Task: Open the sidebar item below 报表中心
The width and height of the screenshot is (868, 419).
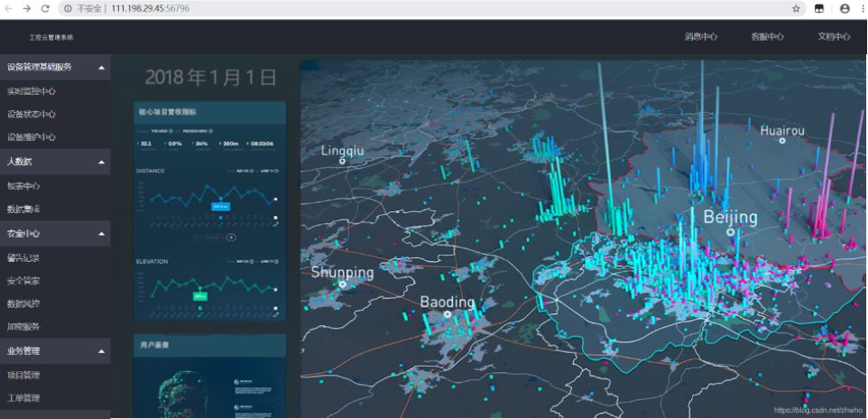Action: (23, 209)
